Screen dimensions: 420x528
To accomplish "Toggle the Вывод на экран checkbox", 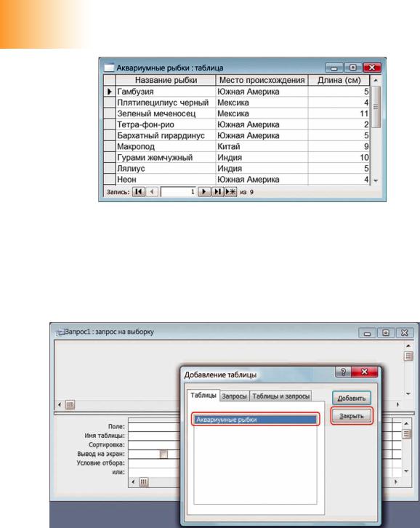I will point(163,455).
